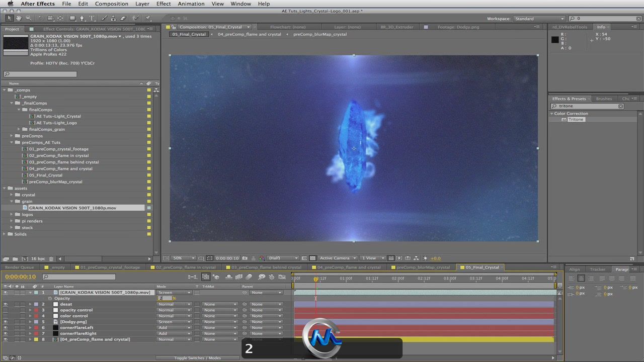Select the Tritone effect preset
The height and width of the screenshot is (362, 644).
[x=576, y=120]
